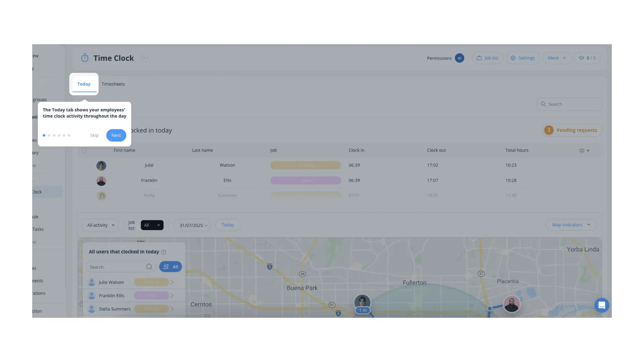
Task: Click the bearded man map avatar marker
Action: pos(512,304)
